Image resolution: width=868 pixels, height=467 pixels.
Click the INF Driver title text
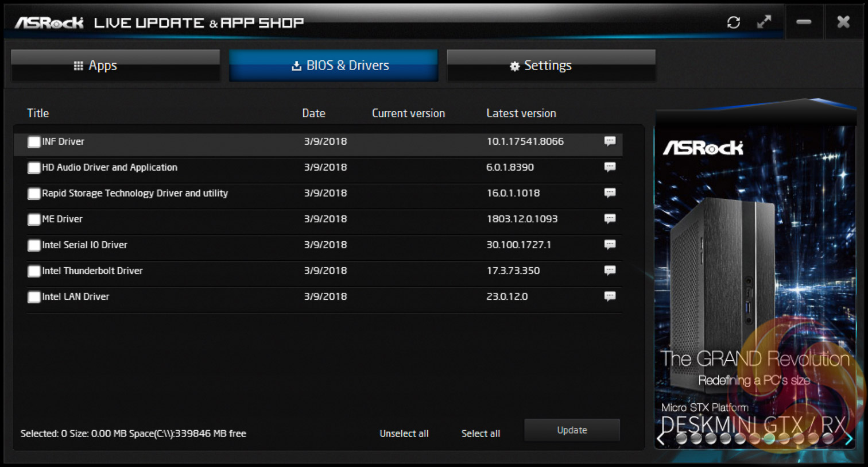63,141
